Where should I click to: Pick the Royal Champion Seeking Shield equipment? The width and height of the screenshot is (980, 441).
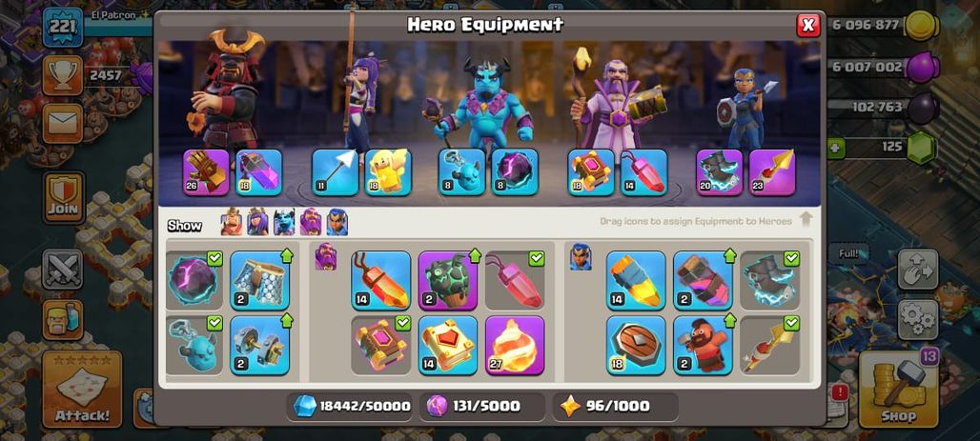click(x=636, y=346)
